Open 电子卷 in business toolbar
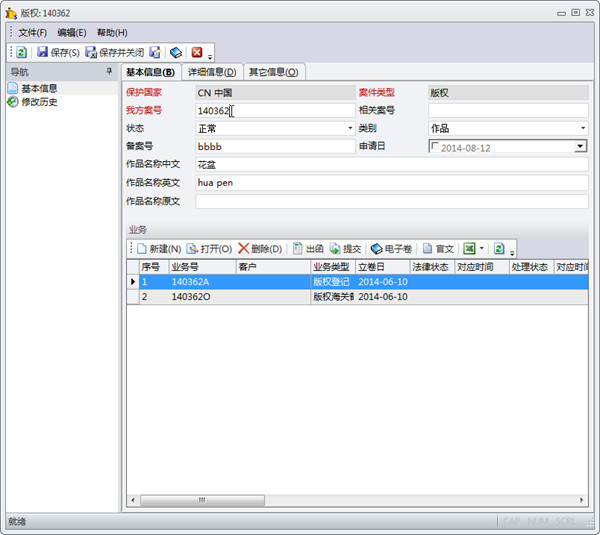600x535 pixels. coord(391,249)
